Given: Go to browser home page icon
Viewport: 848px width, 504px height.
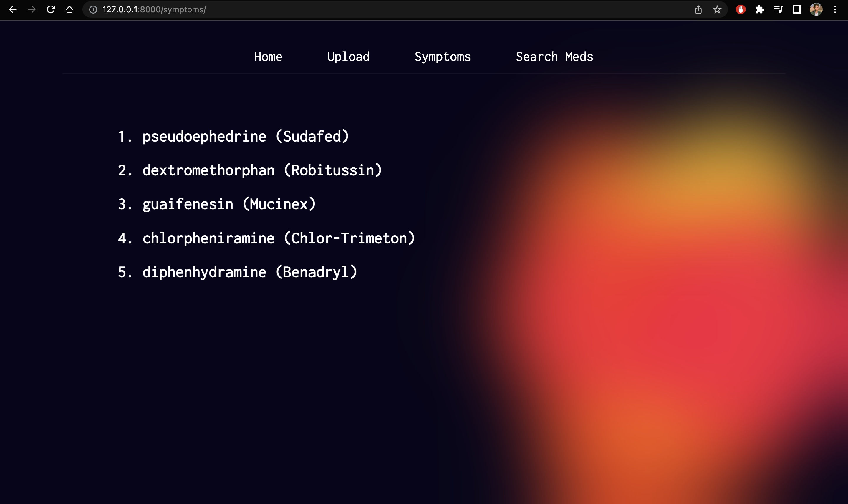Looking at the screenshot, I should click(x=69, y=9).
